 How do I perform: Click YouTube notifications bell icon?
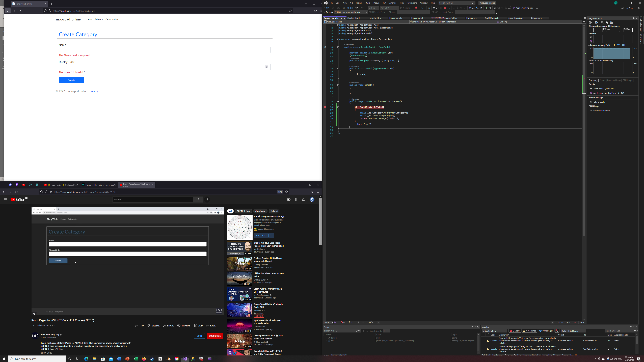(x=303, y=200)
